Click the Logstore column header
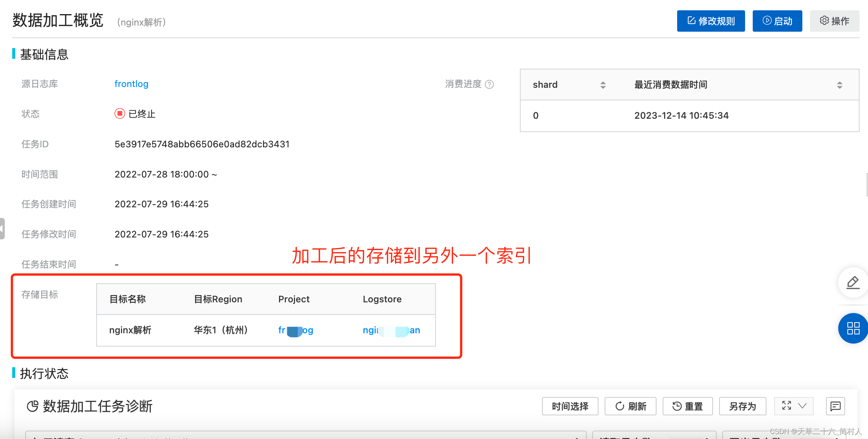Image resolution: width=868 pixels, height=439 pixels. tap(382, 299)
